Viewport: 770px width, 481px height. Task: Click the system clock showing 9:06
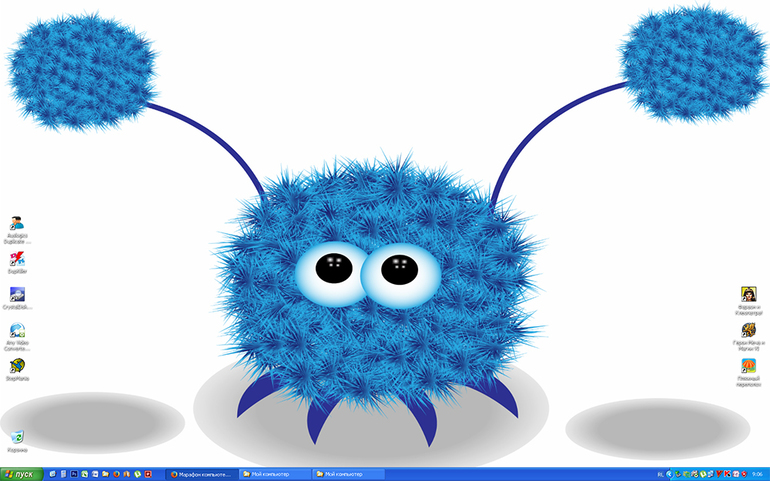[x=757, y=474]
